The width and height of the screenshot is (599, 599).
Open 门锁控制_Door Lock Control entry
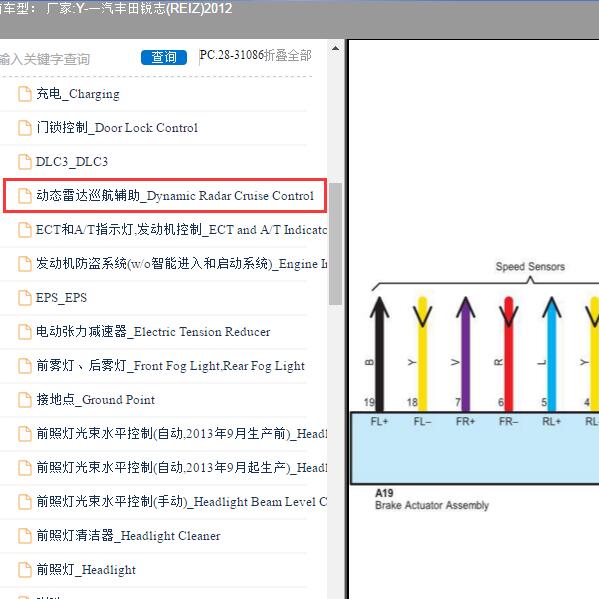click(x=117, y=128)
